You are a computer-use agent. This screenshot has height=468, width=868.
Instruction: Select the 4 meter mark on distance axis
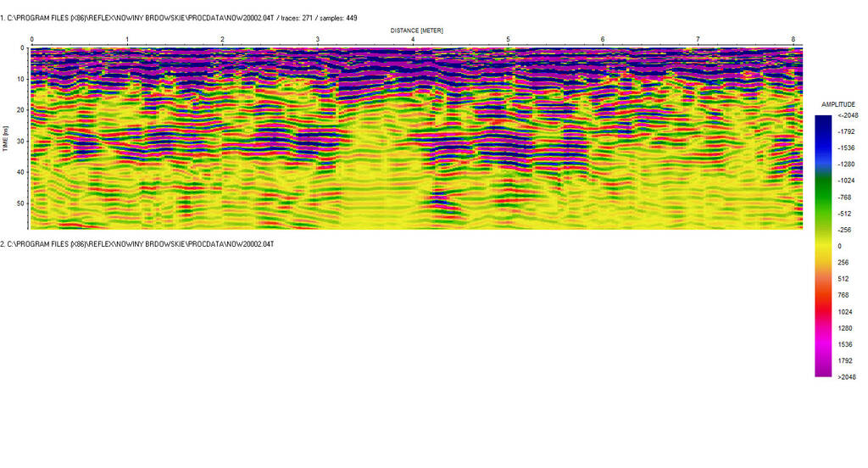tap(413, 40)
